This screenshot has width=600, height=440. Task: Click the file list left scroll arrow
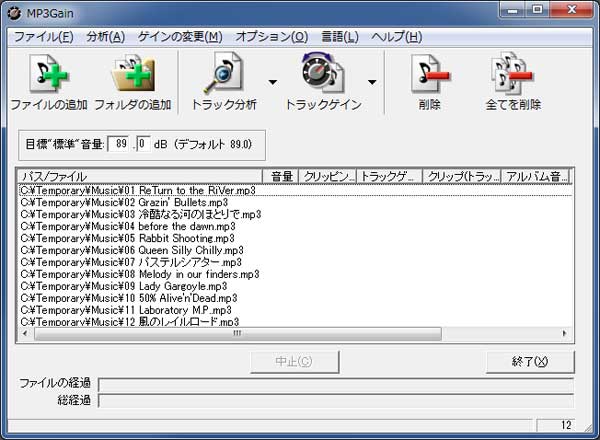[x=25, y=333]
